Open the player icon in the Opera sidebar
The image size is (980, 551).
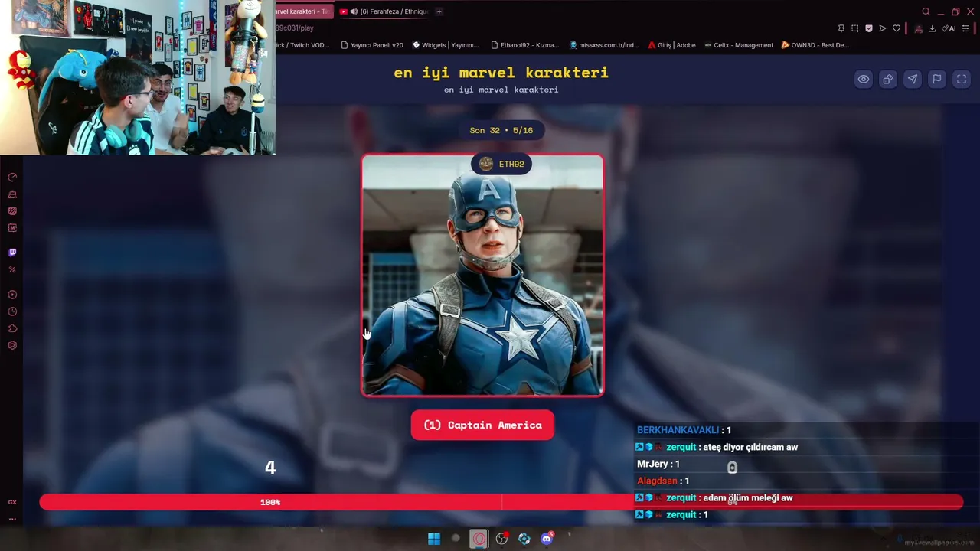point(12,295)
